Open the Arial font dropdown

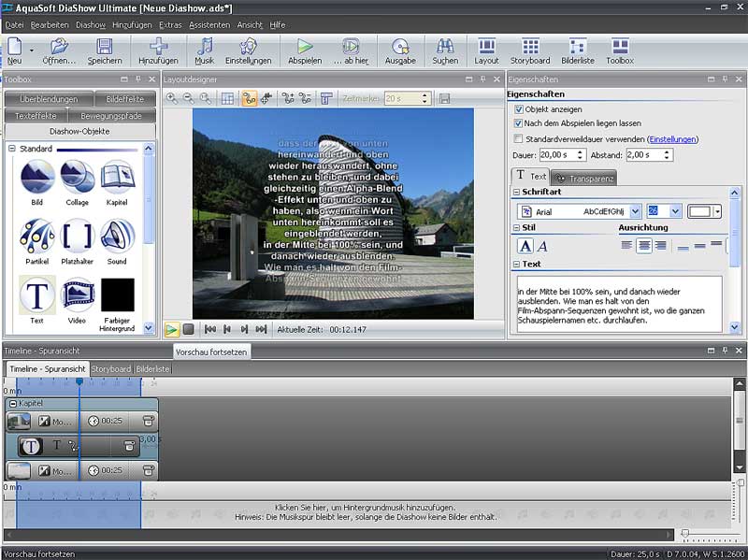tap(635, 212)
